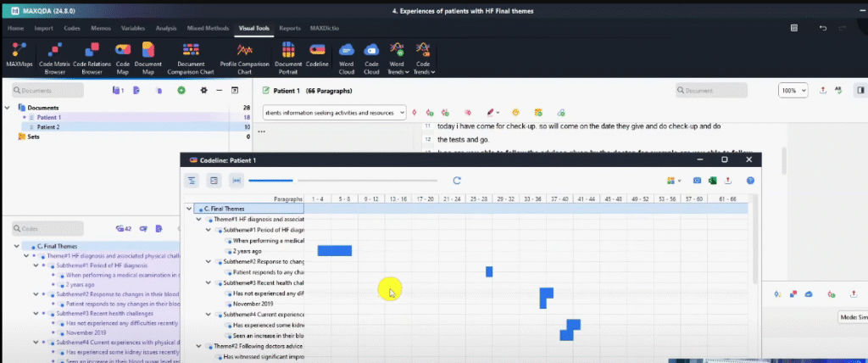
Task: Click Codeline export arrow icon
Action: (728, 181)
